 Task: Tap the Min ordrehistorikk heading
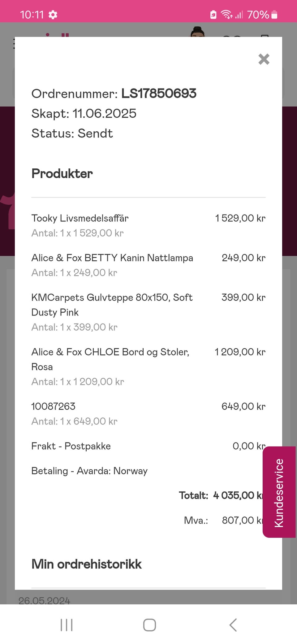(x=87, y=564)
